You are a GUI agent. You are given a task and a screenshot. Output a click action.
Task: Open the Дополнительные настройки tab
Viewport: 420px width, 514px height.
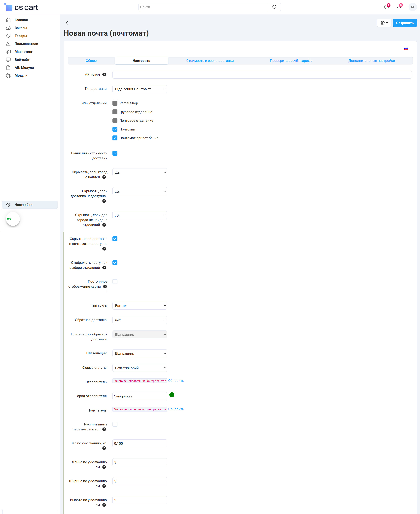371,61
